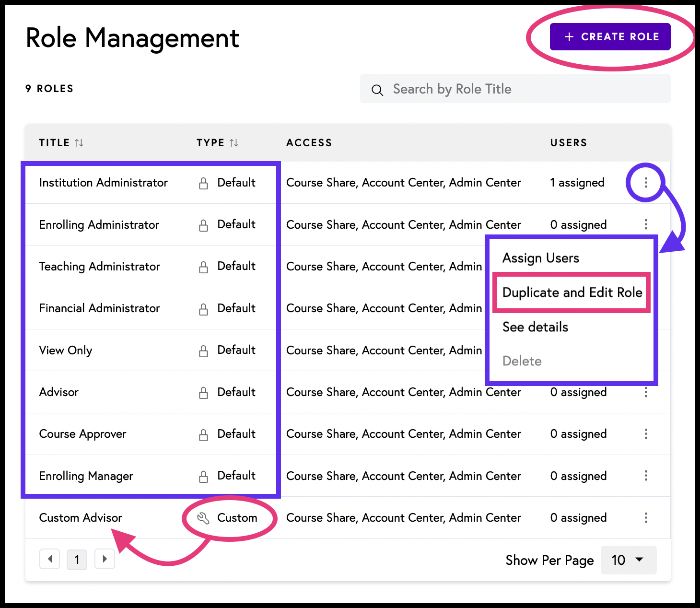The width and height of the screenshot is (700, 608).
Task: Click Custom Advisor's '0 assigned' users count
Action: coord(579,518)
